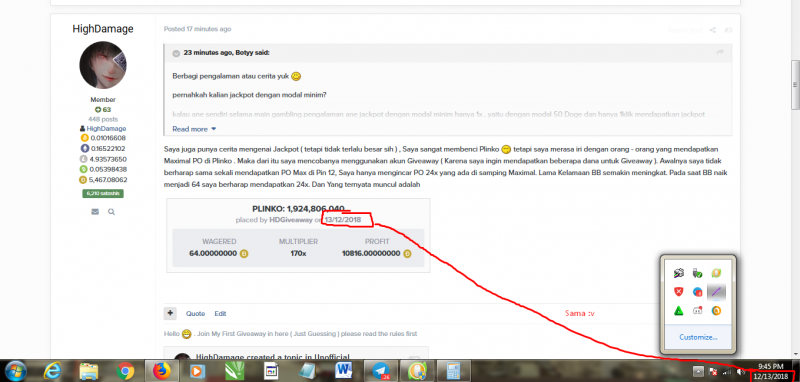Open the HDGiveaway user link in bet card
The width and height of the screenshot is (800, 382).
pos(291,220)
